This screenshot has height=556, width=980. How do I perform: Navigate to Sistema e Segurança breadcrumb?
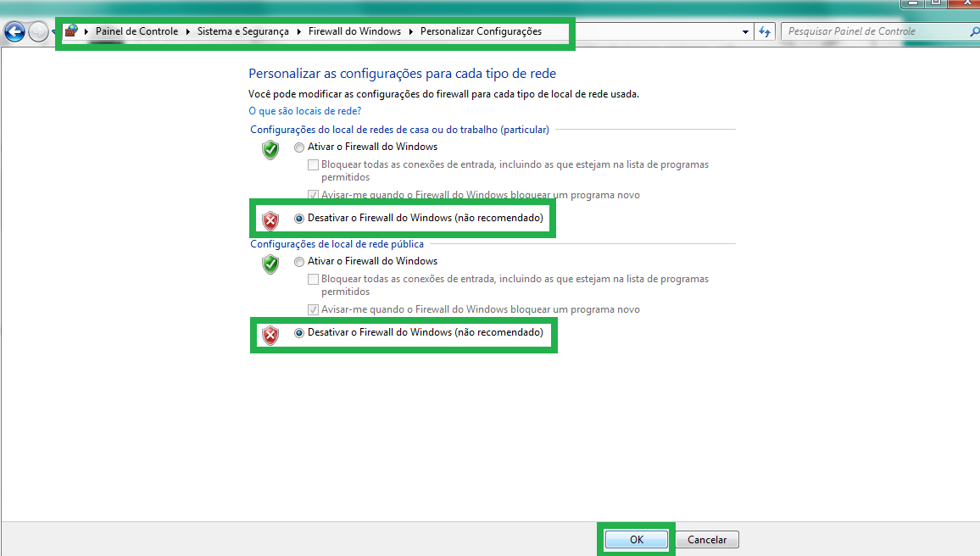(x=243, y=31)
